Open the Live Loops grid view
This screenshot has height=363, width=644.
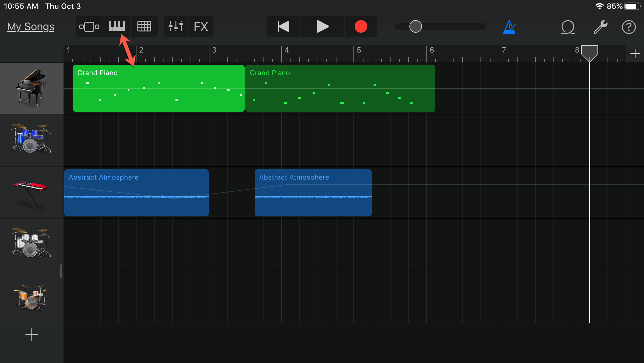pyautogui.click(x=144, y=27)
